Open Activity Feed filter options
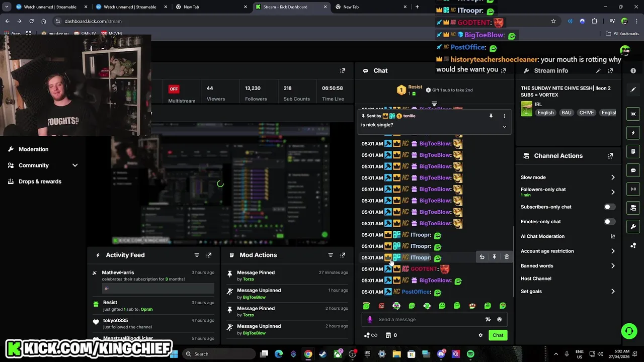This screenshot has width=644, height=362. (x=197, y=255)
